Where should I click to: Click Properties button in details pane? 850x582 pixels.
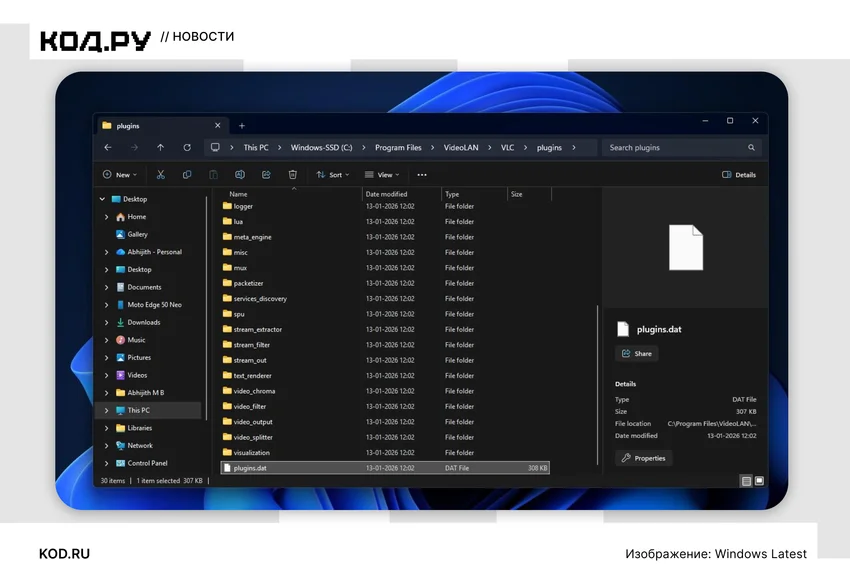[x=643, y=458]
